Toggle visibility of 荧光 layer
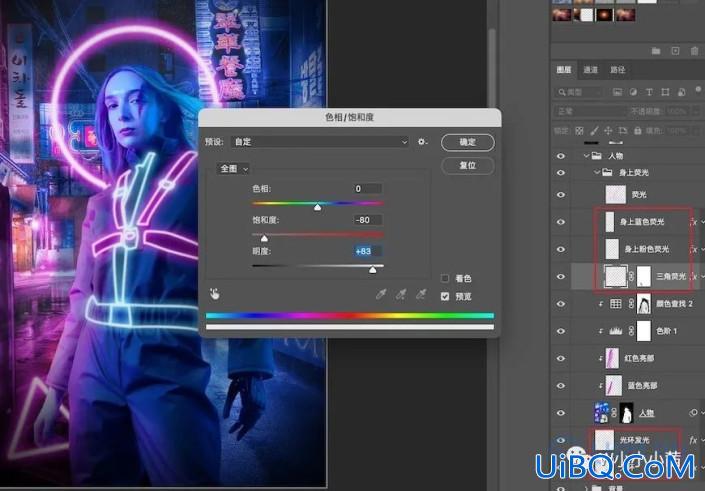 [x=561, y=195]
